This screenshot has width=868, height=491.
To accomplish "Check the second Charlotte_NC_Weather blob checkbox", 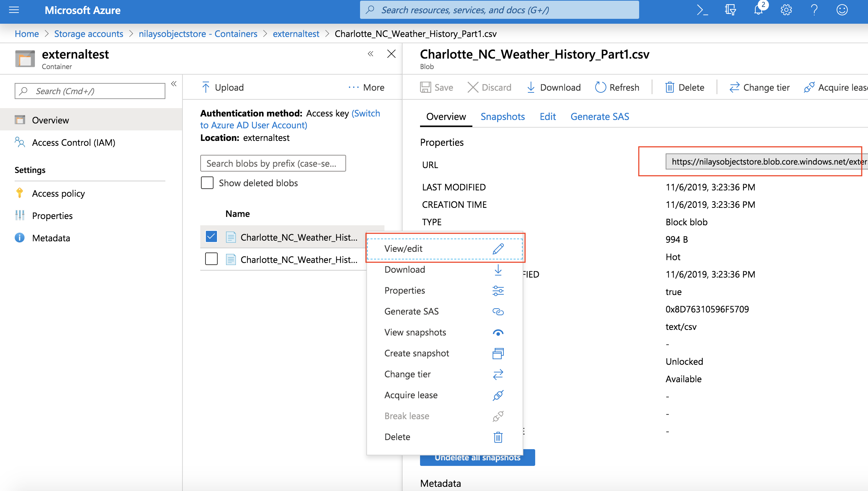I will [x=211, y=259].
